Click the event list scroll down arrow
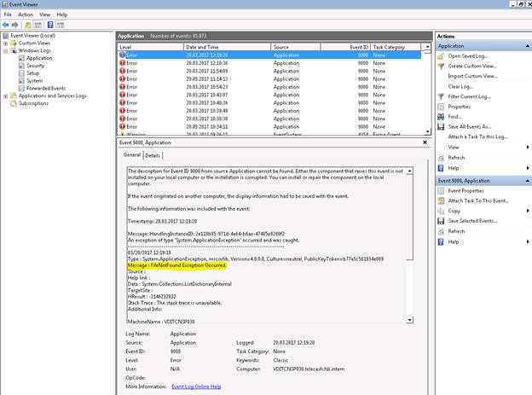Image resolution: width=532 pixels, height=395 pixels. pos(427,131)
